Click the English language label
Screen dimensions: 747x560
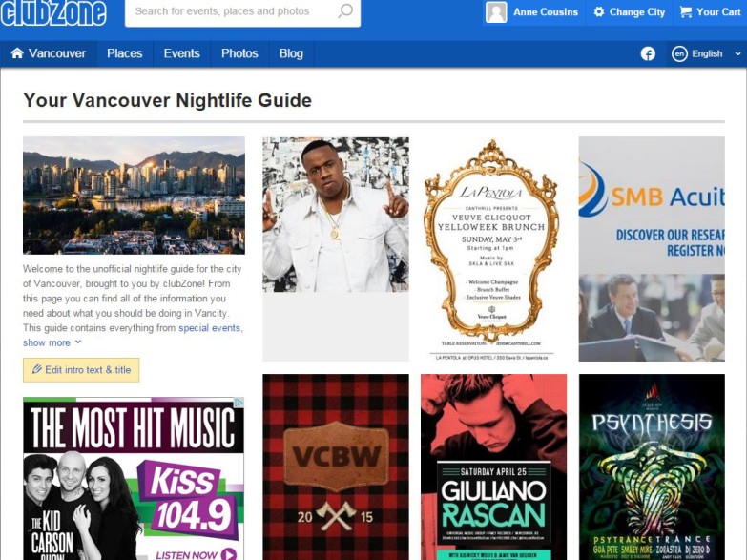[707, 53]
